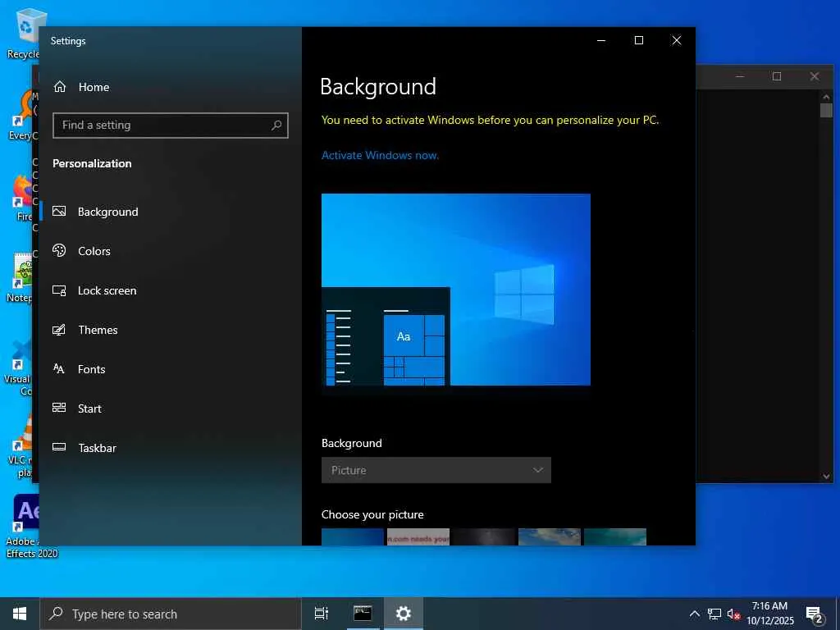The height and width of the screenshot is (630, 840).
Task: Click Activate Windows now link
Action: [380, 155]
